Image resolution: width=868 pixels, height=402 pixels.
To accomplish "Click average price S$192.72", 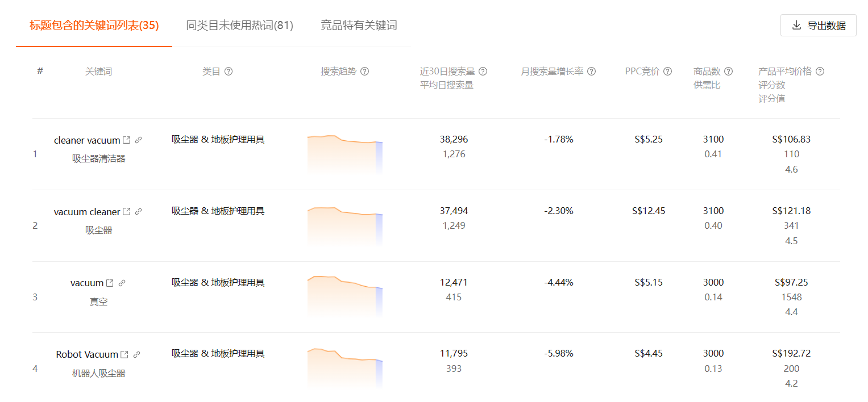I will pos(791,354).
